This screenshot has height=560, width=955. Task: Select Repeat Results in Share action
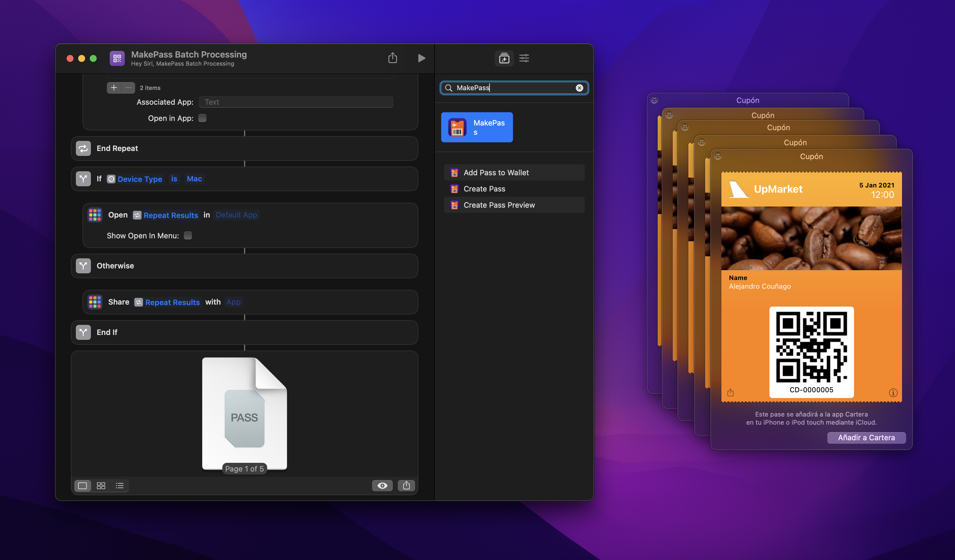pyautogui.click(x=167, y=302)
